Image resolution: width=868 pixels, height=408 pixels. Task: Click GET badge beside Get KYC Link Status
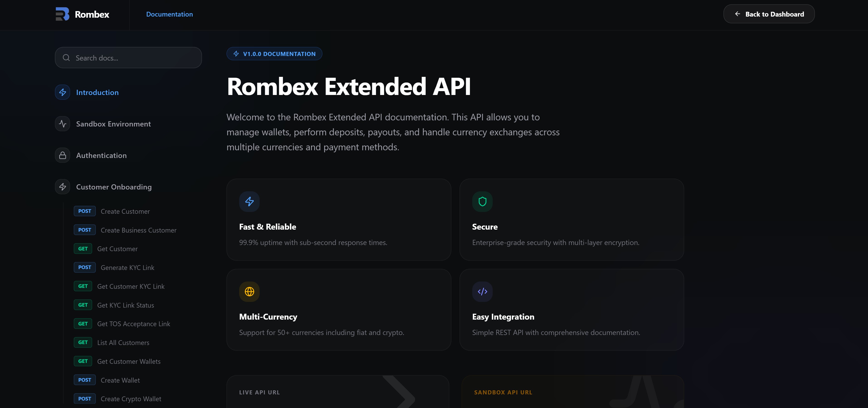click(83, 305)
